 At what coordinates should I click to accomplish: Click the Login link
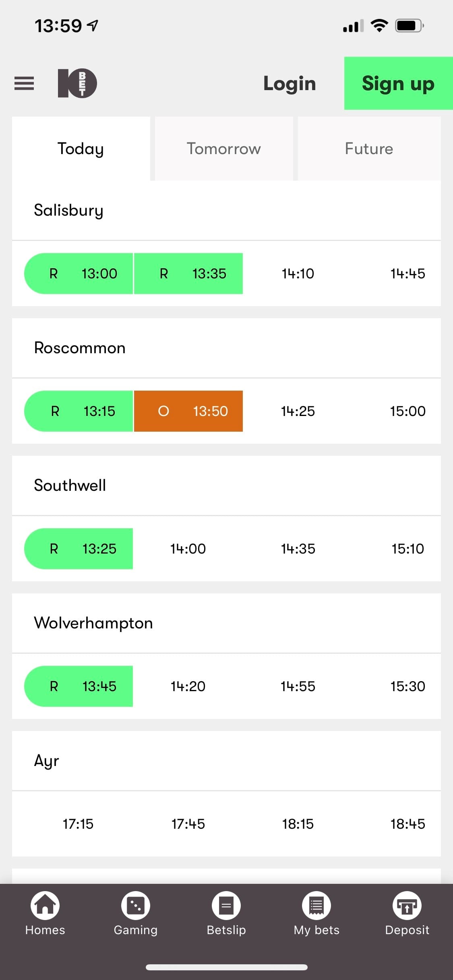(290, 83)
